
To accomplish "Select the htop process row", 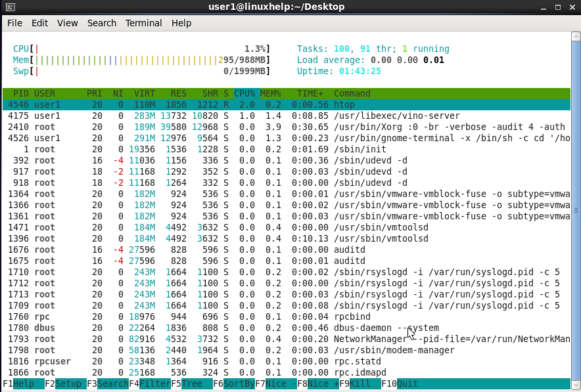I will tap(287, 105).
